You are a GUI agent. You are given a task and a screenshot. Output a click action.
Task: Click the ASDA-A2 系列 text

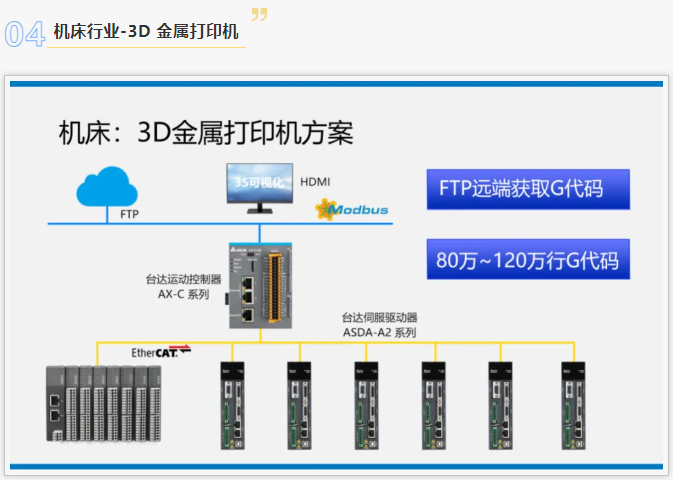point(379,333)
